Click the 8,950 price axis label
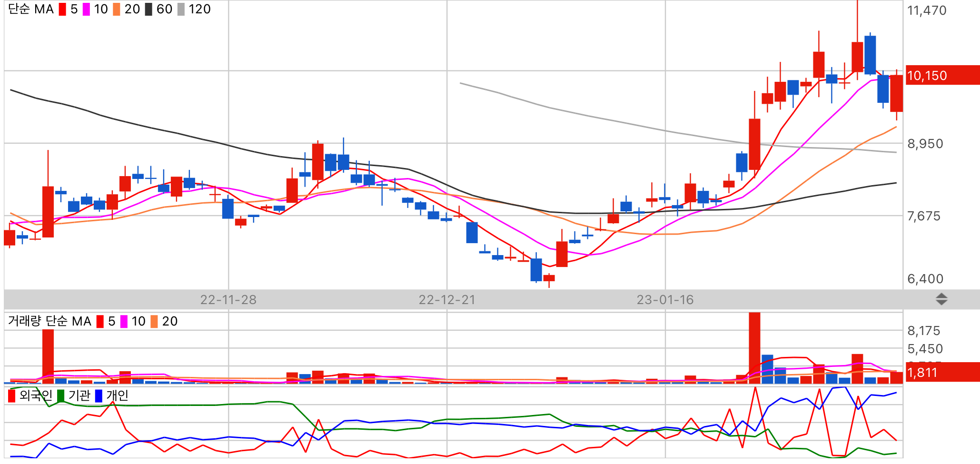 click(925, 144)
